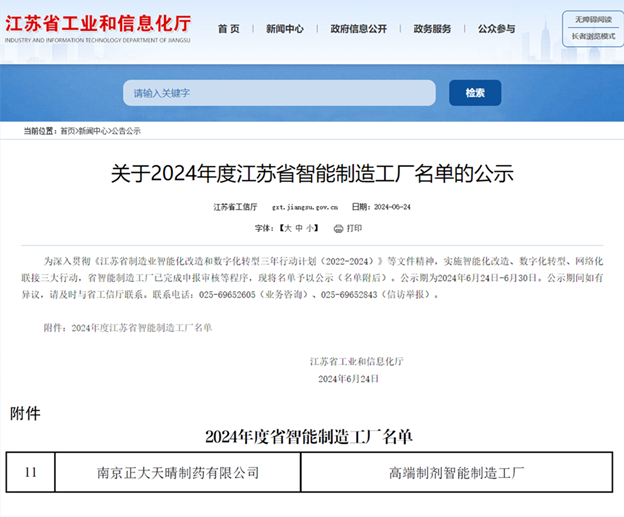Click table cell 南京正大天晴制药有限公司

click(x=177, y=472)
